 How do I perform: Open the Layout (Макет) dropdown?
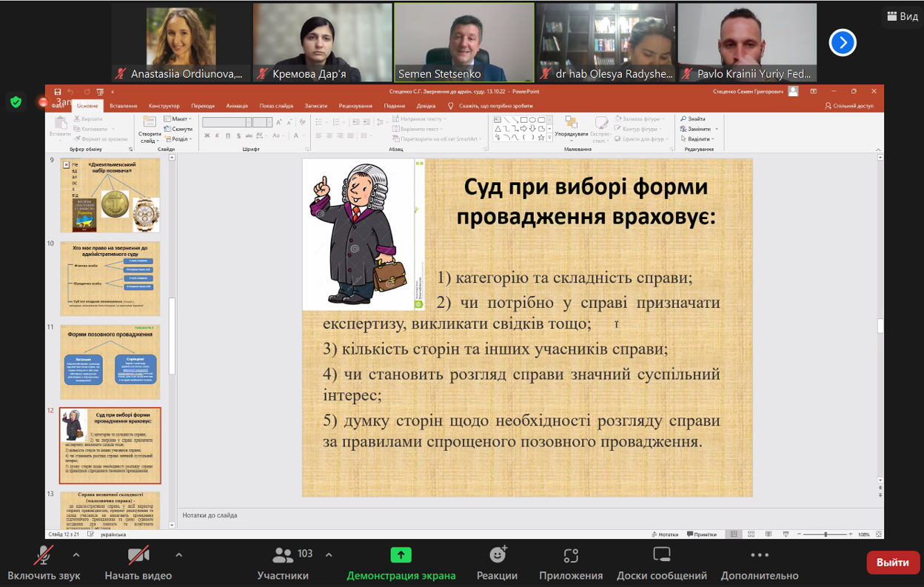(178, 118)
